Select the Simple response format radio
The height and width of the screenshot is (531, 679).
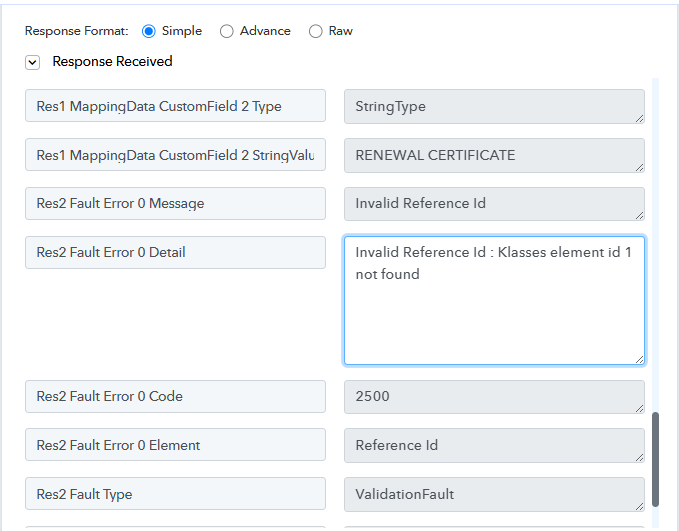(x=149, y=31)
